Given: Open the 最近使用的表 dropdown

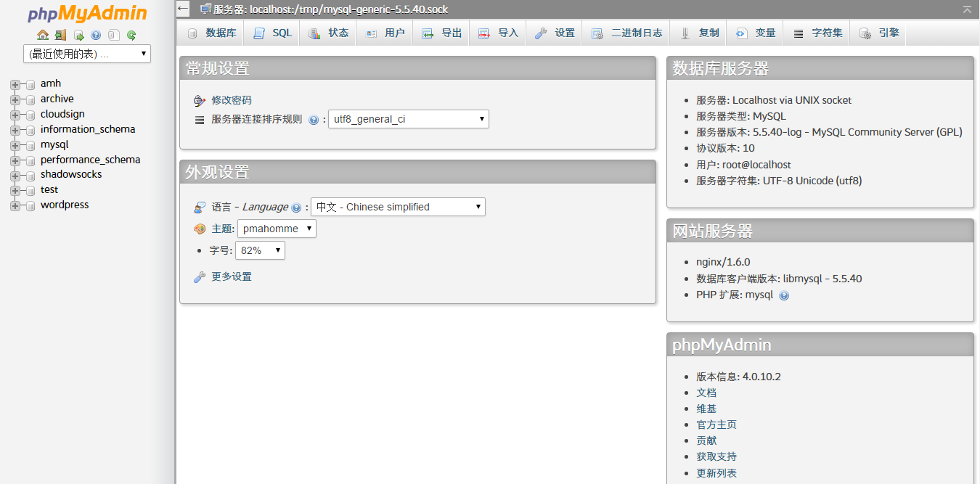Looking at the screenshot, I should pyautogui.click(x=87, y=54).
